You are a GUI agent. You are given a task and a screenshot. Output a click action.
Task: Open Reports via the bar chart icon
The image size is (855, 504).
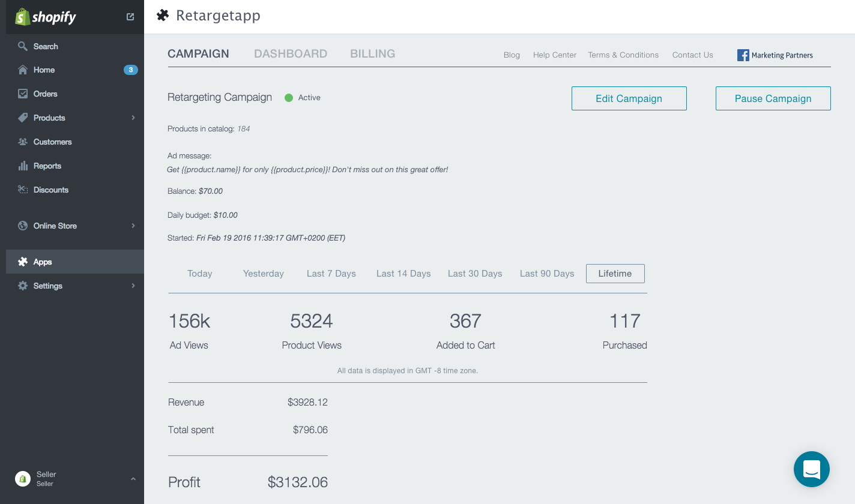pyautogui.click(x=22, y=166)
